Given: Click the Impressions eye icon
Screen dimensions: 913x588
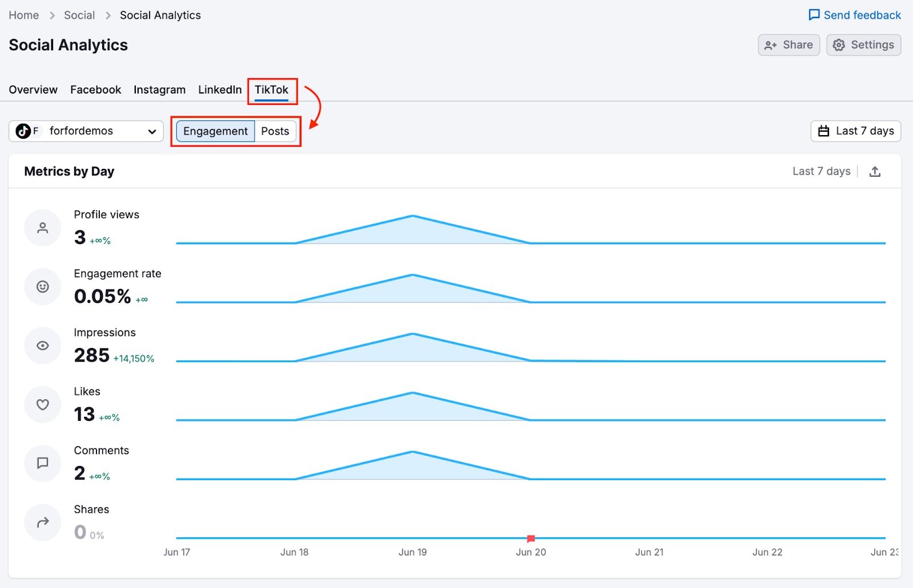Looking at the screenshot, I should (x=42, y=345).
